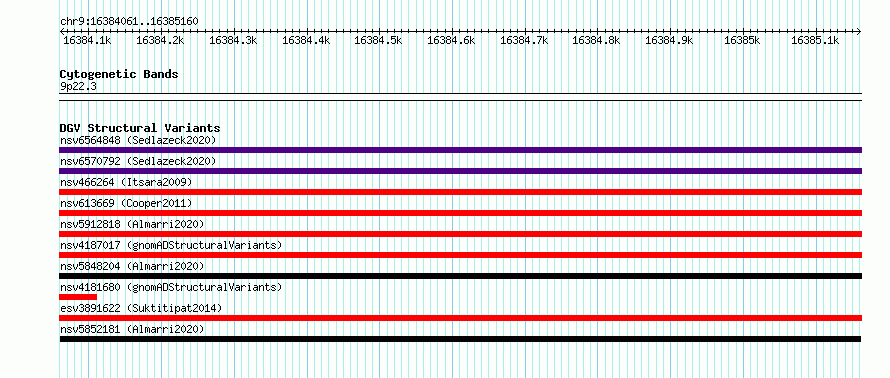
Task: Select the red bar under esv3891622
Action: coord(460,318)
